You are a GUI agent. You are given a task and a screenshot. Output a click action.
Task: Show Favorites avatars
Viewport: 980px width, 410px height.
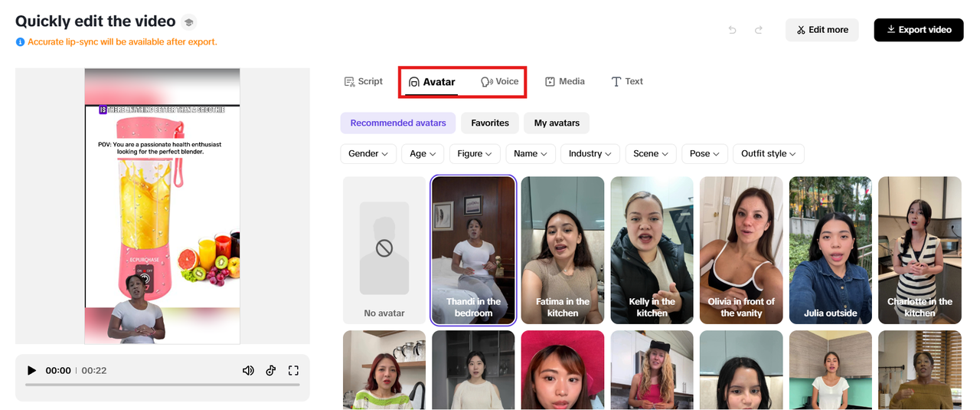[490, 123]
